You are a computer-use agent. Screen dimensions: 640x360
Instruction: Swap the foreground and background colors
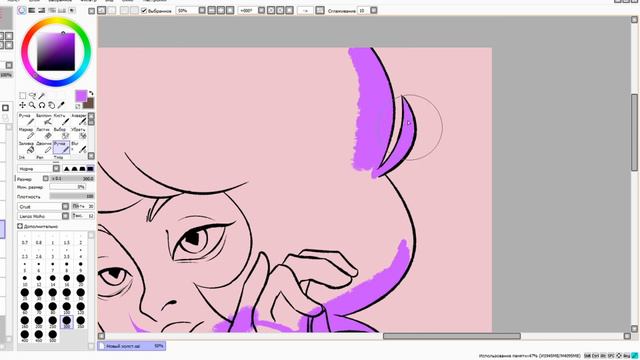91,93
